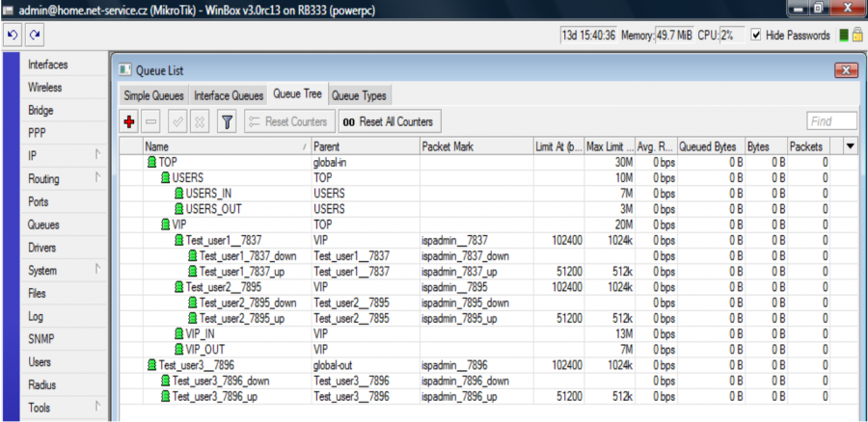Close the Queue List window
Screen dimensions: 868x422
click(x=845, y=70)
